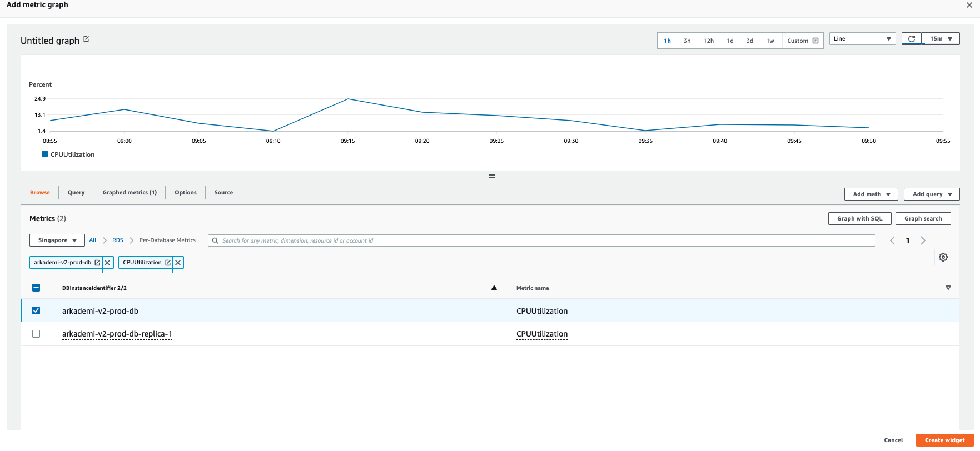
Task: Open the metrics table settings gear
Action: [943, 257]
